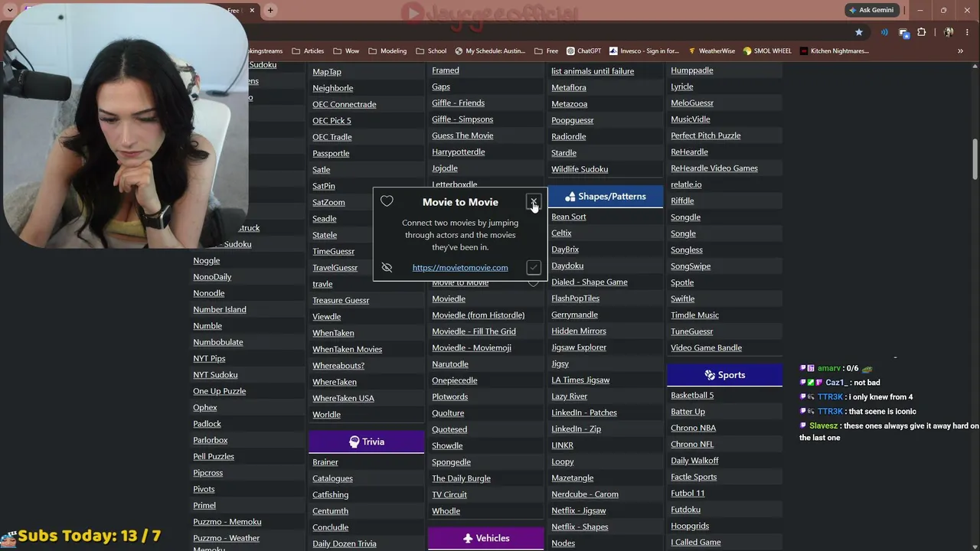Open the Passportle game
Image resolution: width=980 pixels, height=551 pixels.
(x=331, y=153)
